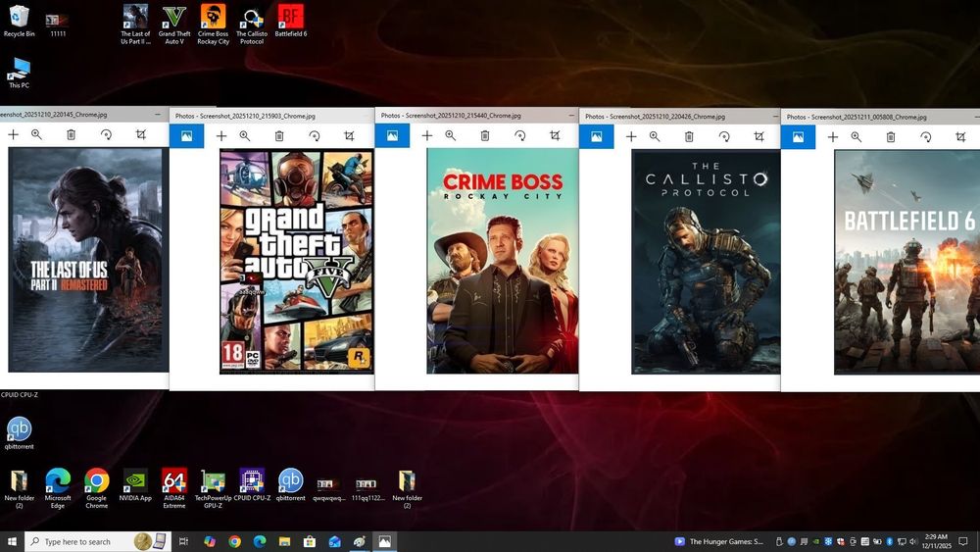Open the notification center on the taskbar
This screenshot has height=552, width=980.
[x=963, y=541]
